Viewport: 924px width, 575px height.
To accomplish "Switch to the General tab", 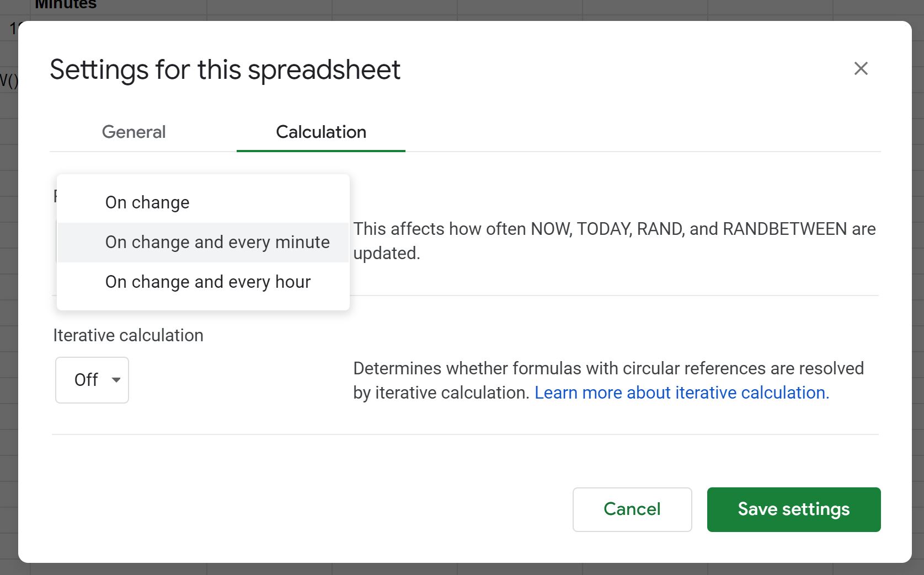I will (x=133, y=132).
